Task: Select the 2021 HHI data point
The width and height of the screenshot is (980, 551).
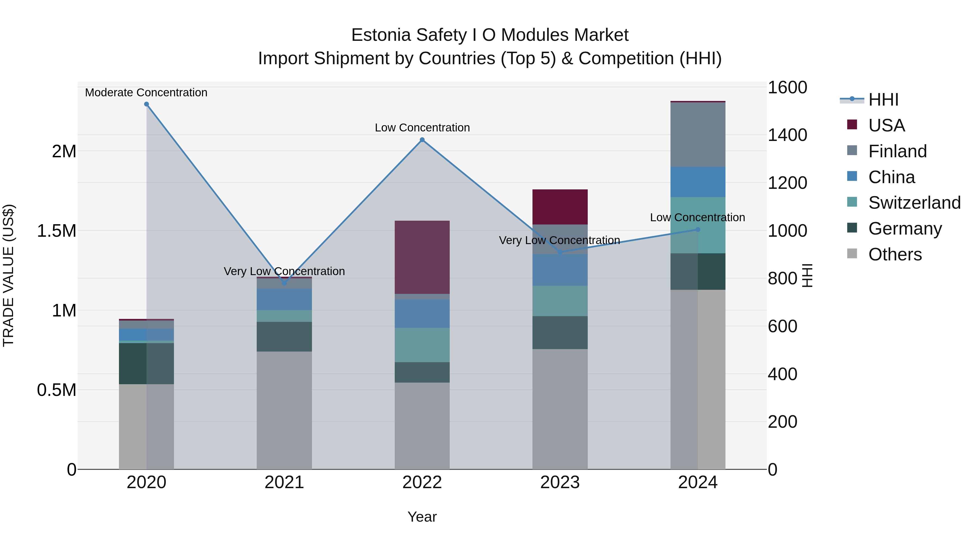Action: (284, 283)
